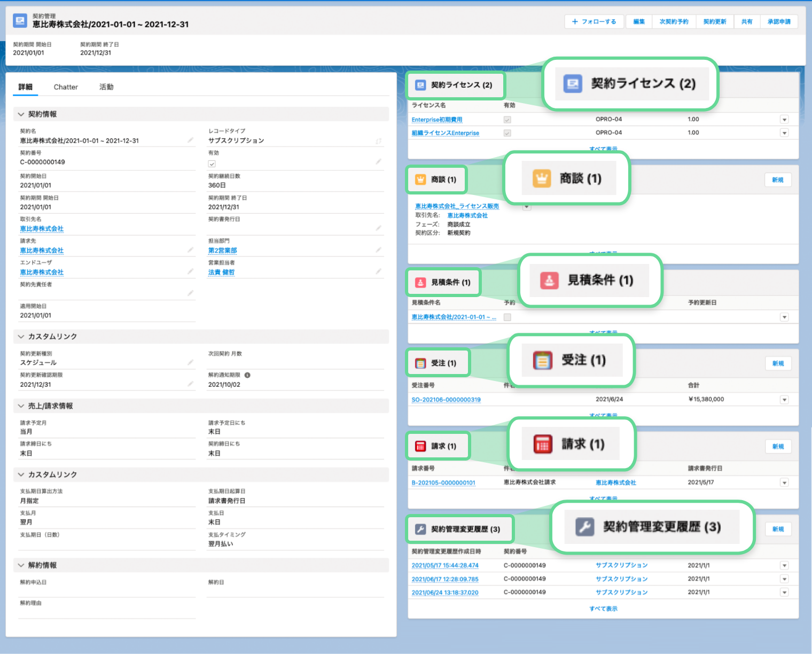The image size is (812, 654).
Task: Toggle 有効 checkbox for Enterprise初期費用 license
Action: coord(507,120)
